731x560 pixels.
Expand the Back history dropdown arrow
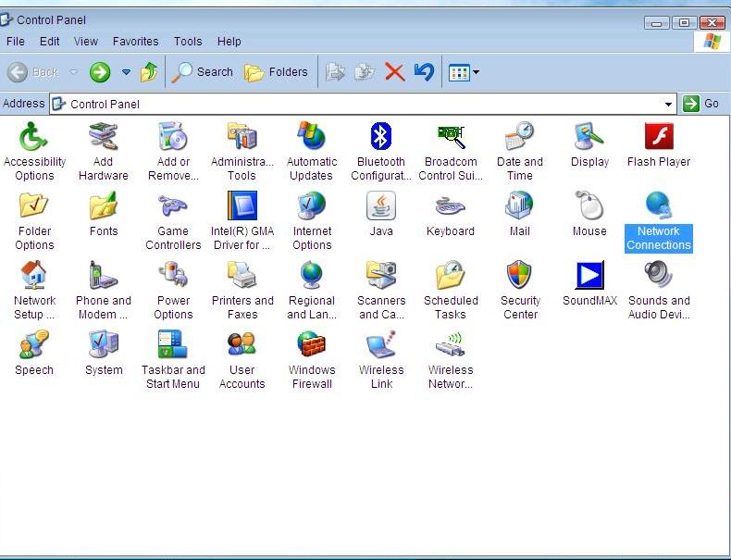74,72
